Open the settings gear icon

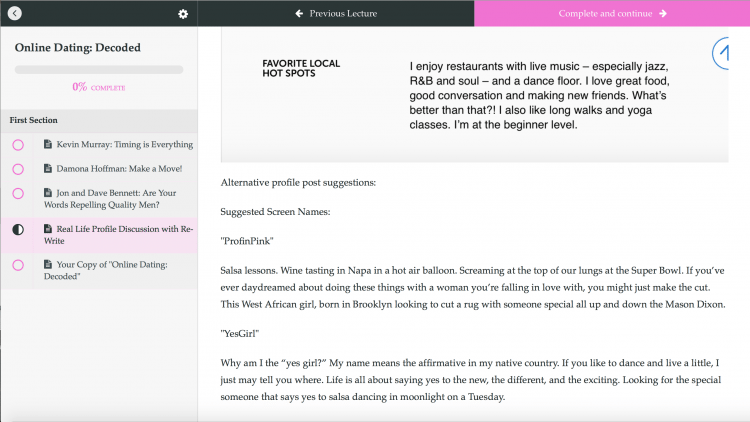point(183,14)
